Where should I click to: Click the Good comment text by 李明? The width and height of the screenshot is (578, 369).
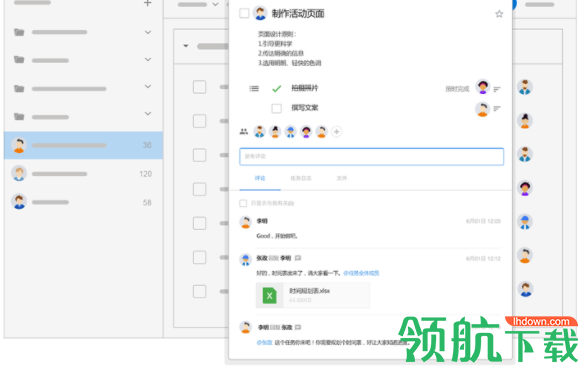(x=277, y=236)
